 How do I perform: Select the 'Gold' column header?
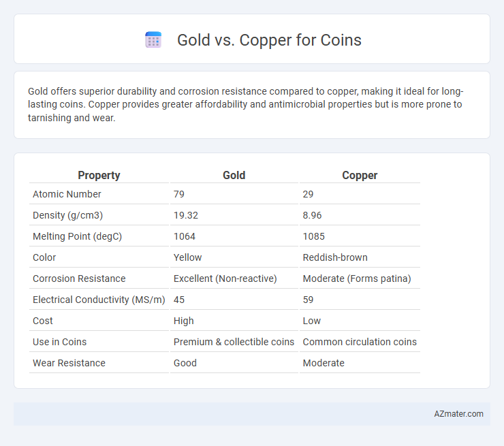click(234, 175)
